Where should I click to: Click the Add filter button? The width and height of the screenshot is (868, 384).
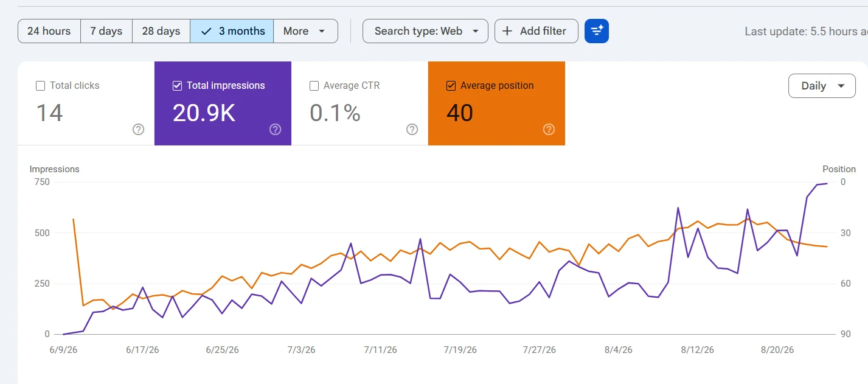pyautogui.click(x=536, y=31)
